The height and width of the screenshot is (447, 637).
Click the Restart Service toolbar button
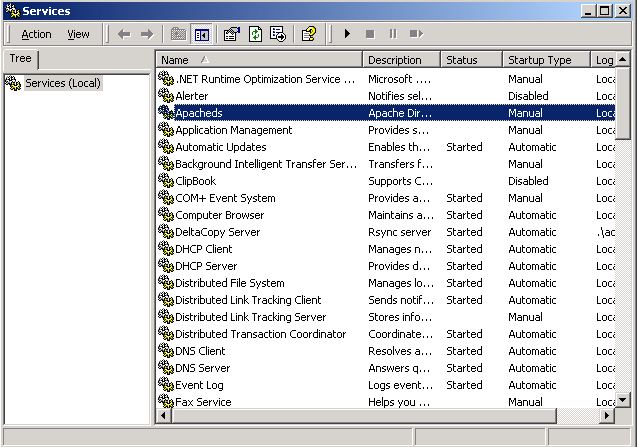[415, 34]
